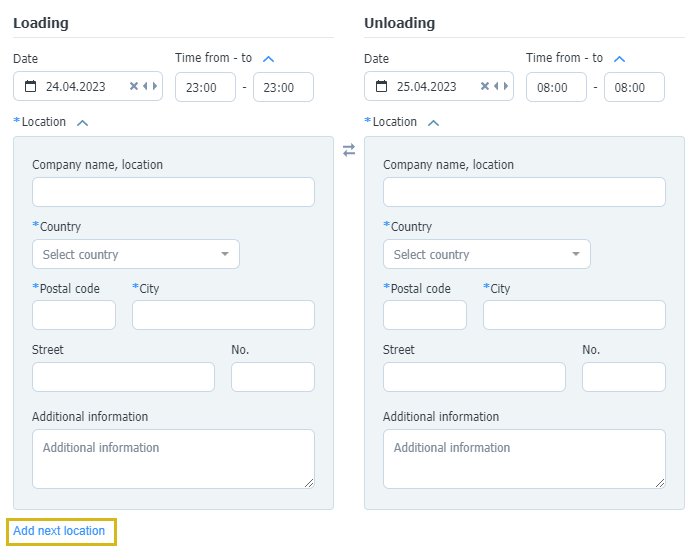Open the Loading Select country dropdown
This screenshot has height=555, width=688.
pyautogui.click(x=136, y=254)
